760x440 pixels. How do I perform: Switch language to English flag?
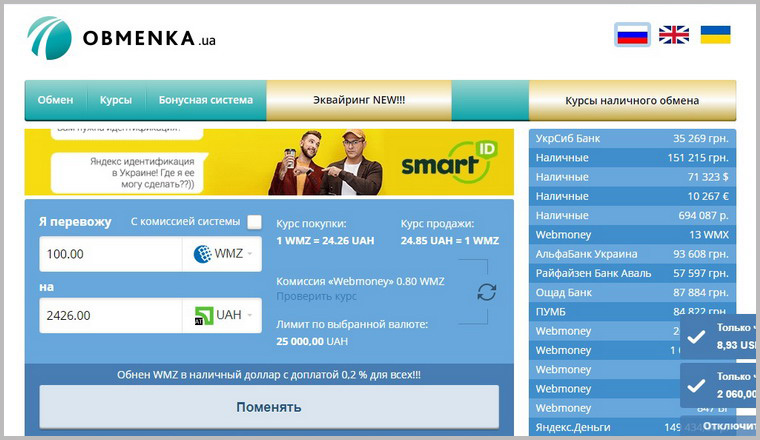tap(674, 35)
